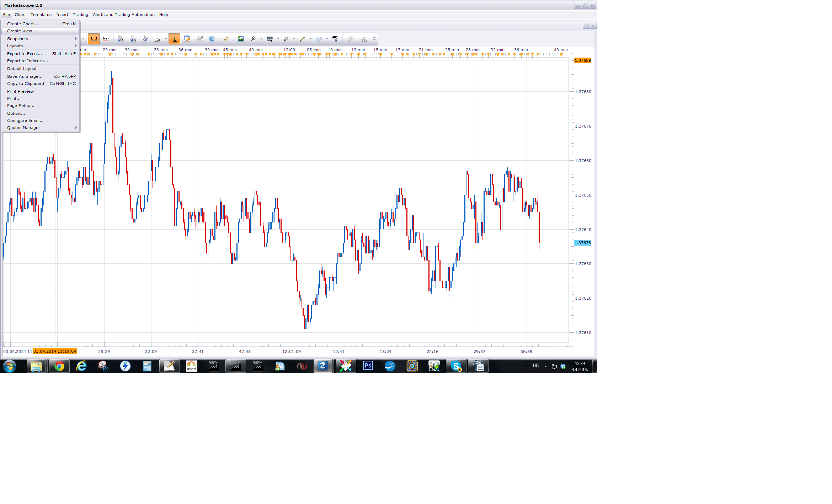Click the blue radar globe icon
The image size is (832, 504).
tap(212, 39)
